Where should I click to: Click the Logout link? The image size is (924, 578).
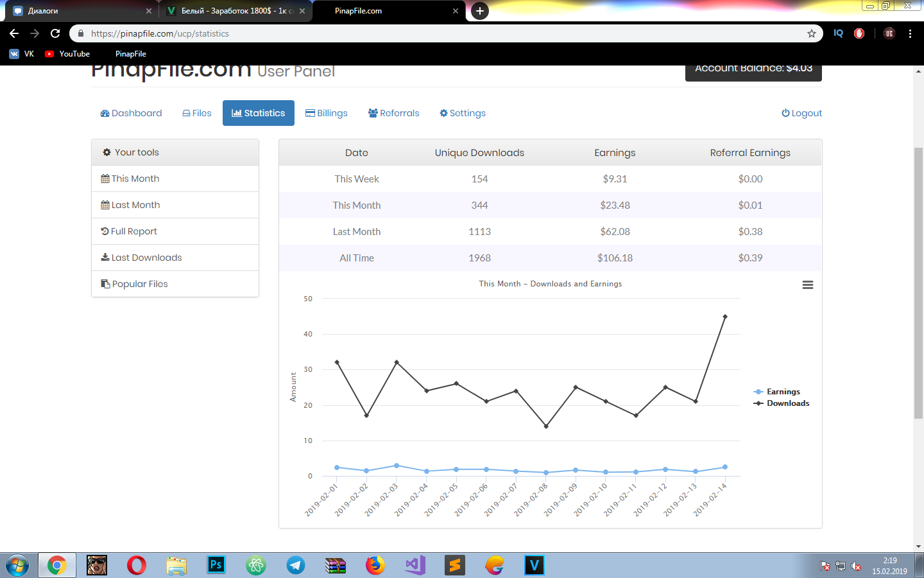[x=801, y=113]
